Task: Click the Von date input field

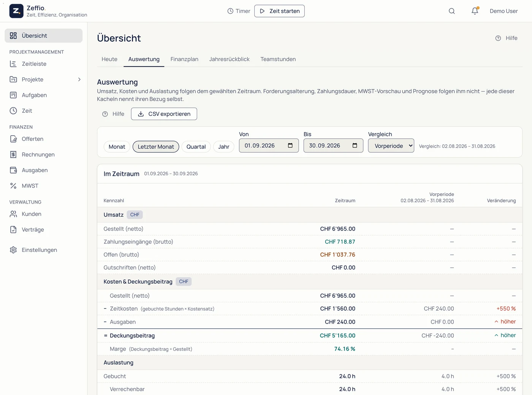Action: 269,145
